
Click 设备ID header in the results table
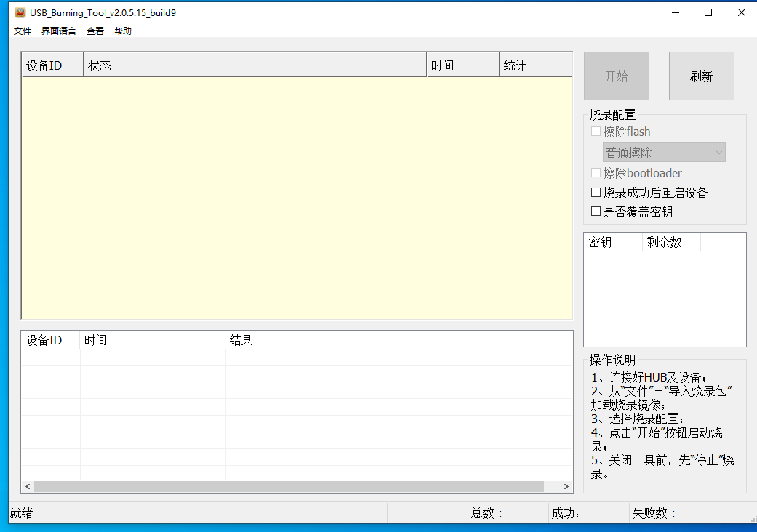(51, 341)
